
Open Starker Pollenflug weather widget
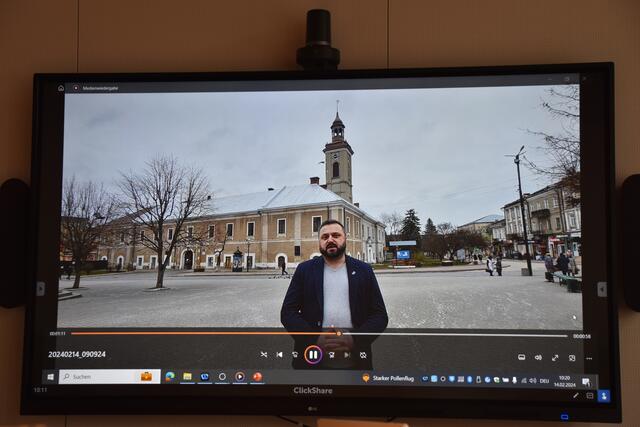coord(388,378)
